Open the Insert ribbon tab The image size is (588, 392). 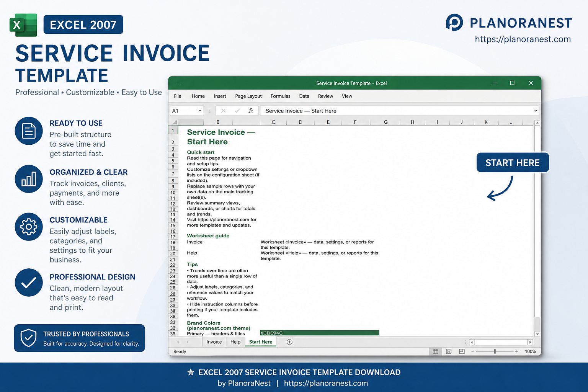click(x=220, y=96)
